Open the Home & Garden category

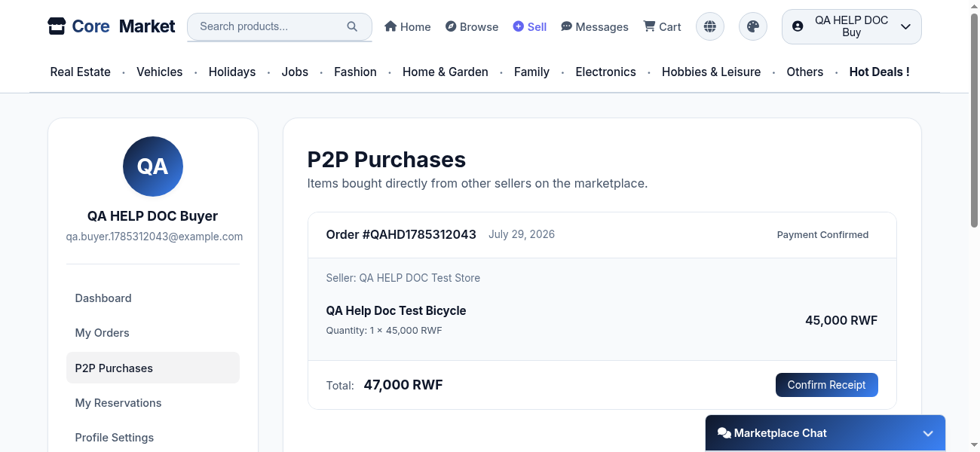[x=446, y=72]
